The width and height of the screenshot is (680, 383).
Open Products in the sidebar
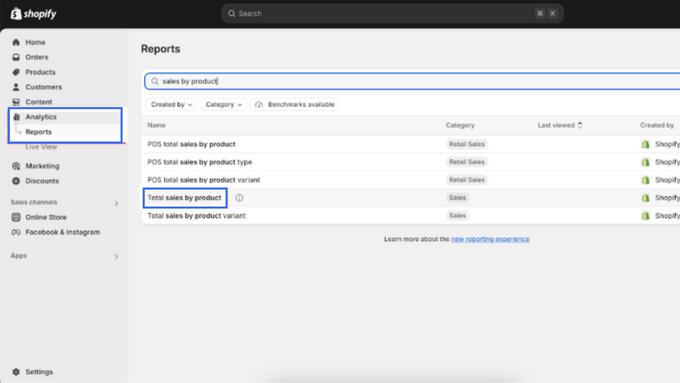pos(40,72)
